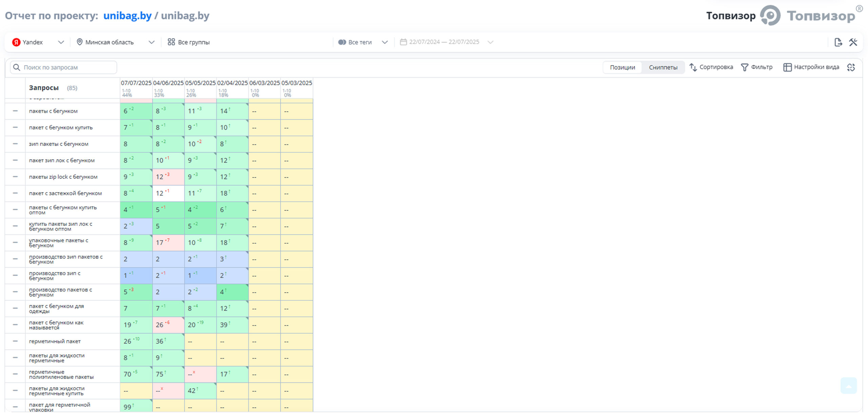
Task: Open the blue unibag.by project link
Action: tap(127, 16)
